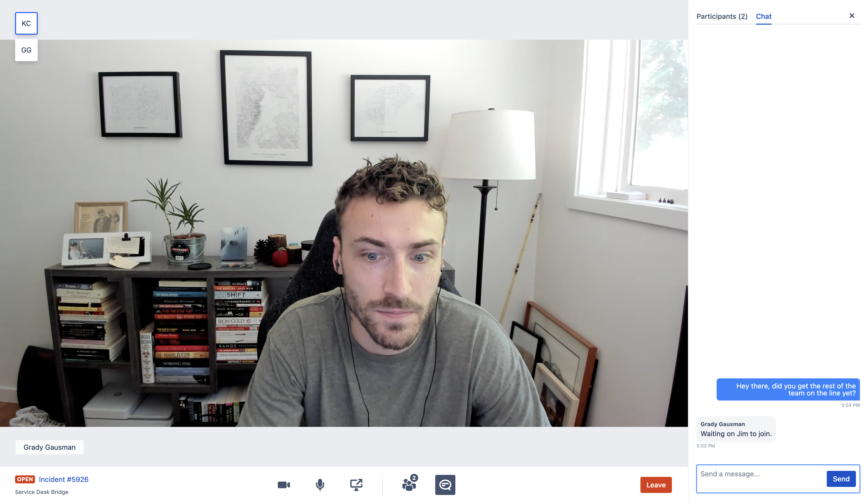868x503 pixels.
Task: Click Service Desk Bridge label
Action: [41, 492]
